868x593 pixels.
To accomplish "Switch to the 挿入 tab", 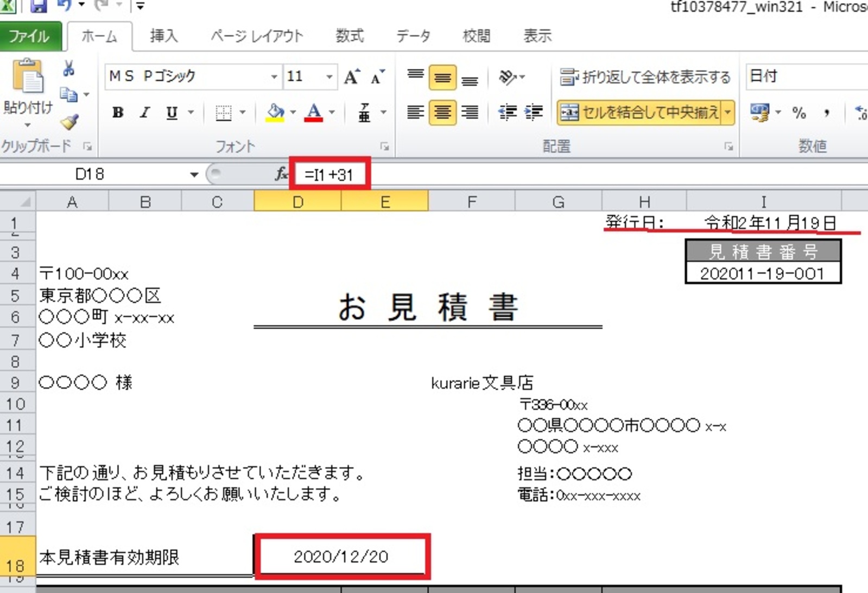I will 163,36.
